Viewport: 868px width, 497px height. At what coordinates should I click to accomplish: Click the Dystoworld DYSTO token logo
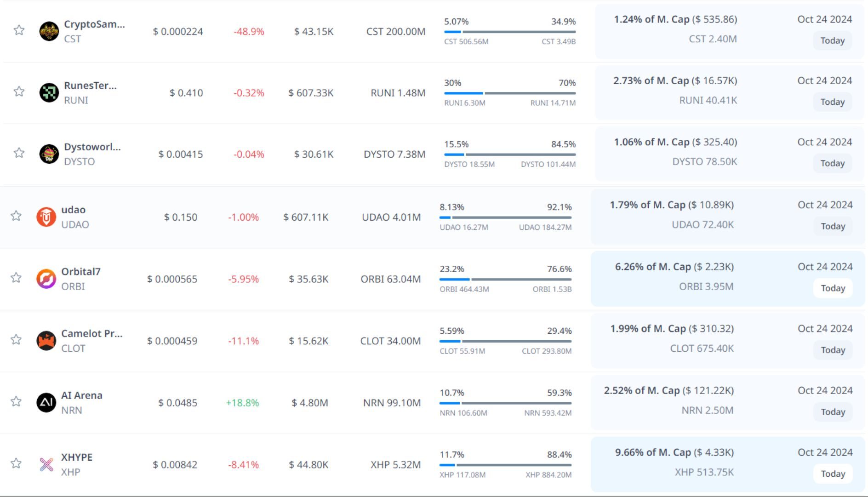[x=49, y=154]
